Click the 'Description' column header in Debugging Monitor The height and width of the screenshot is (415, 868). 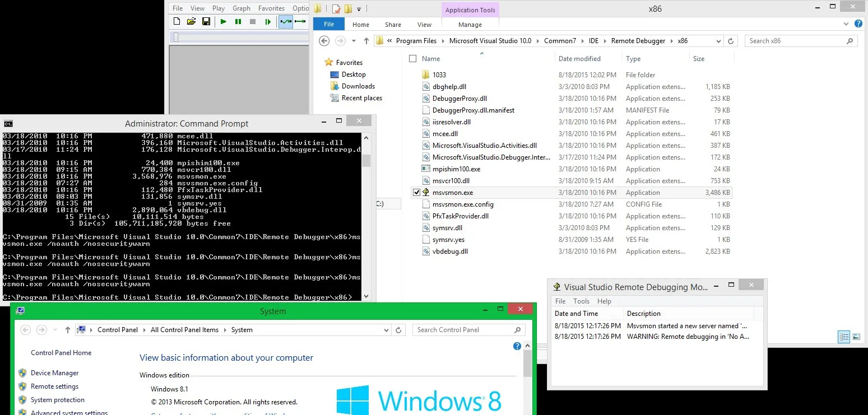point(644,314)
